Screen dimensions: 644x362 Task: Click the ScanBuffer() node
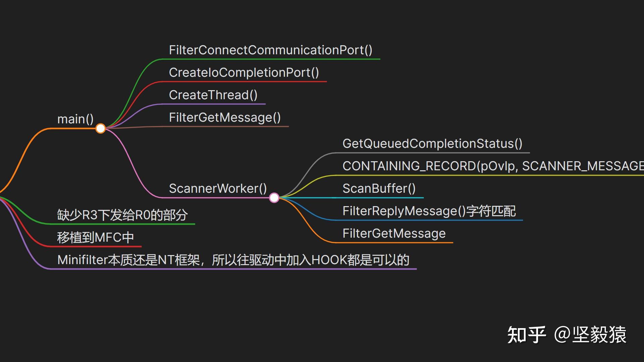click(379, 188)
